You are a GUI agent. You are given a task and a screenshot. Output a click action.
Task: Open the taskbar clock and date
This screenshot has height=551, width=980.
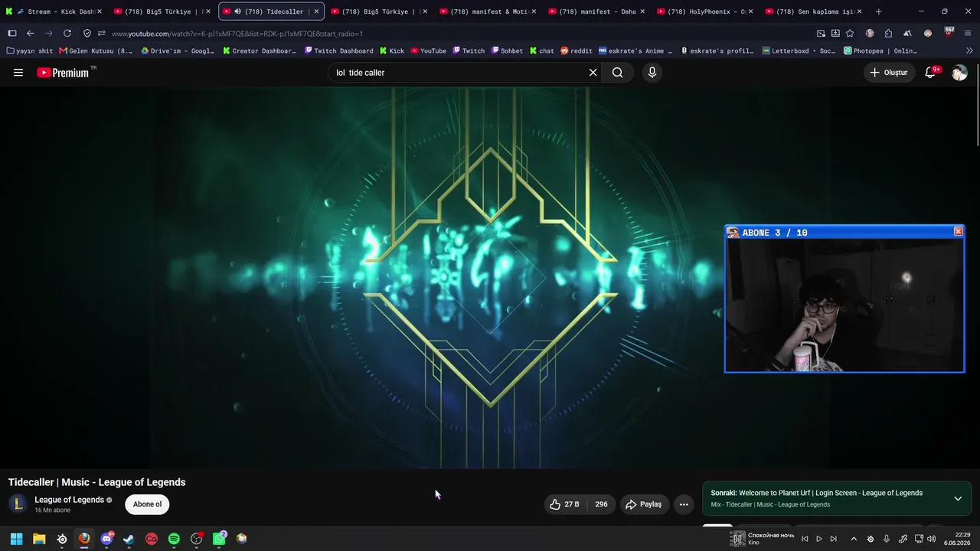[x=958, y=539]
